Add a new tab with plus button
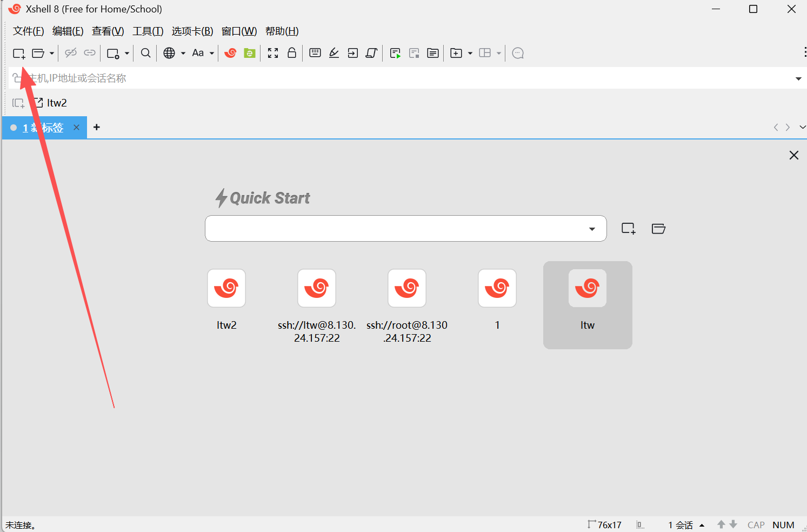This screenshot has width=807, height=532. click(x=97, y=127)
